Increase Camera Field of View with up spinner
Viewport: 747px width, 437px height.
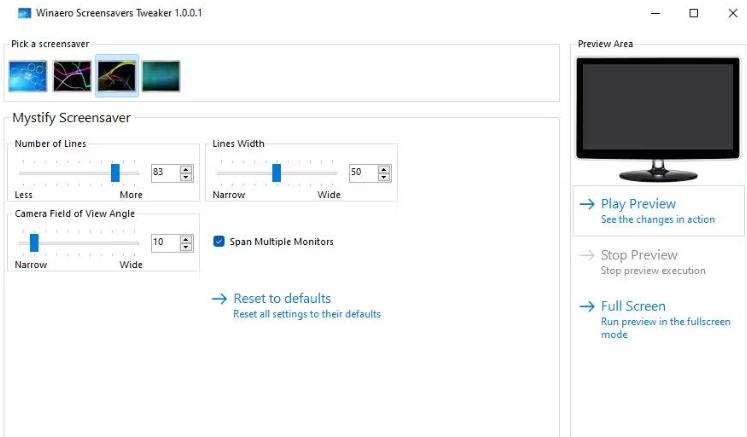(186, 239)
